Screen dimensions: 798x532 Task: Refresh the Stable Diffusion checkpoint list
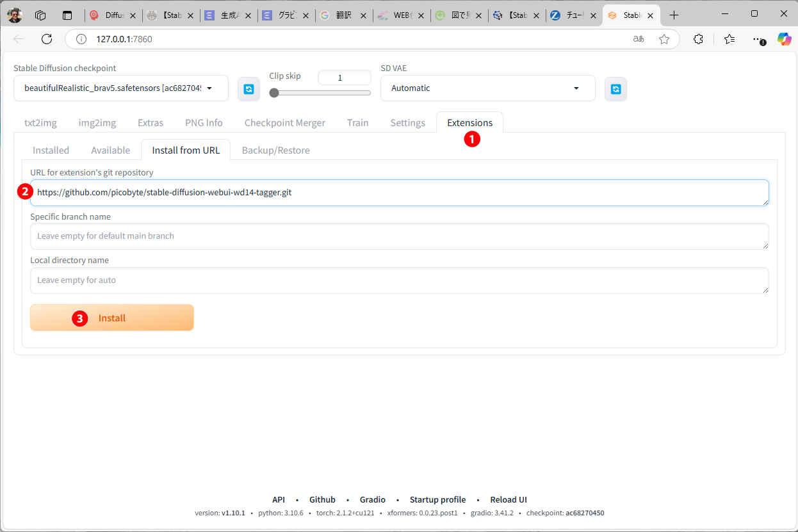pyautogui.click(x=248, y=89)
